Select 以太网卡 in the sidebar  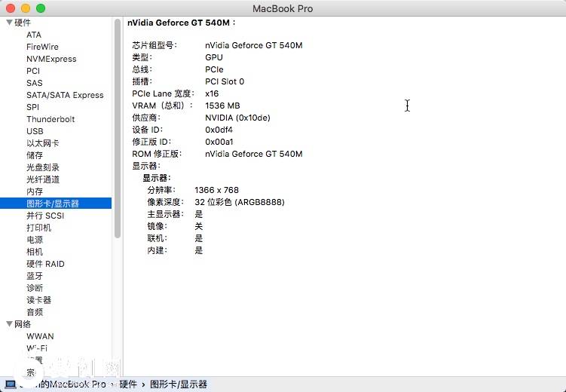(42, 143)
